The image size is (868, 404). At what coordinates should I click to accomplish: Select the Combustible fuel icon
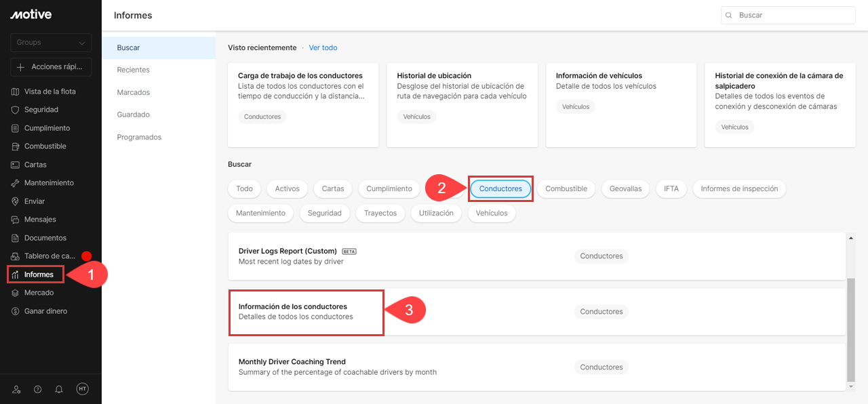coord(16,146)
